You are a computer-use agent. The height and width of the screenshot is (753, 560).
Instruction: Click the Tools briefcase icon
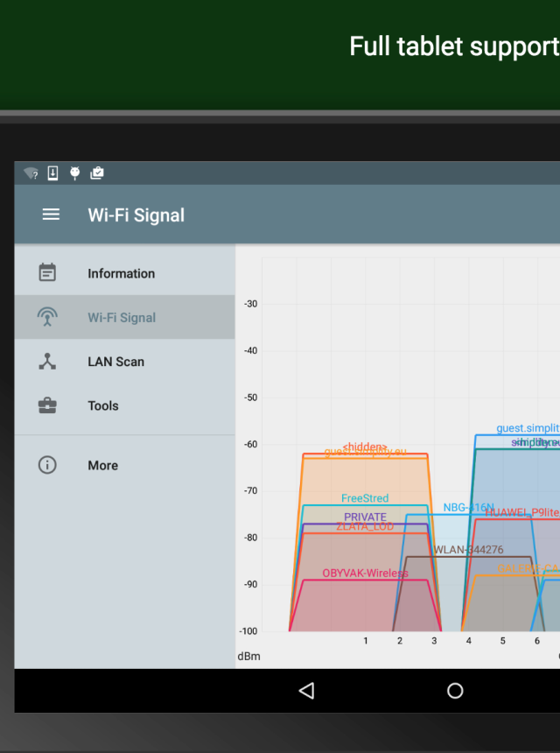[x=47, y=405]
